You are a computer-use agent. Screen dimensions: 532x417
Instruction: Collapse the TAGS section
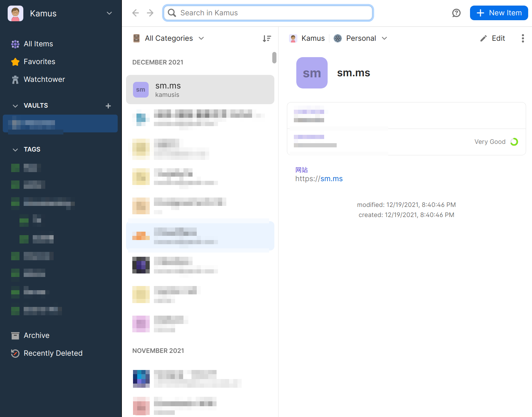tap(15, 150)
